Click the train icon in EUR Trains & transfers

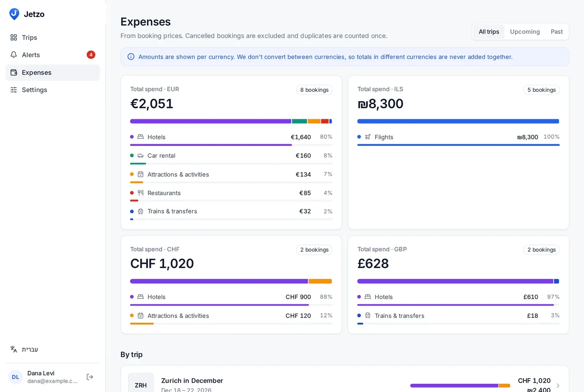tap(140, 211)
